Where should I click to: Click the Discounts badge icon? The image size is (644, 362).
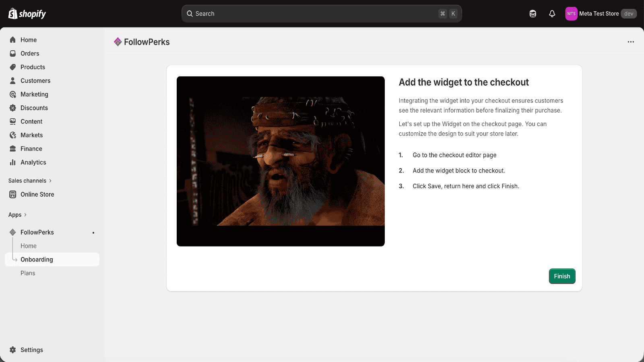13,108
